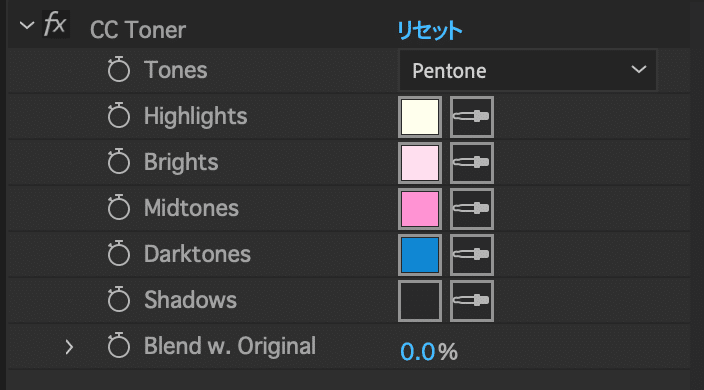
Task: Use the Brights eyedropper tool
Action: point(471,163)
